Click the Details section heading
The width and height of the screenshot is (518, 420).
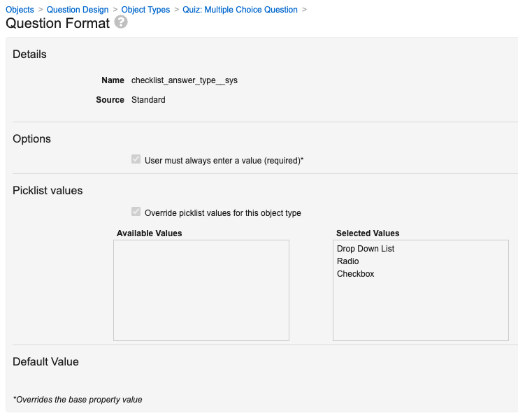pyautogui.click(x=29, y=55)
